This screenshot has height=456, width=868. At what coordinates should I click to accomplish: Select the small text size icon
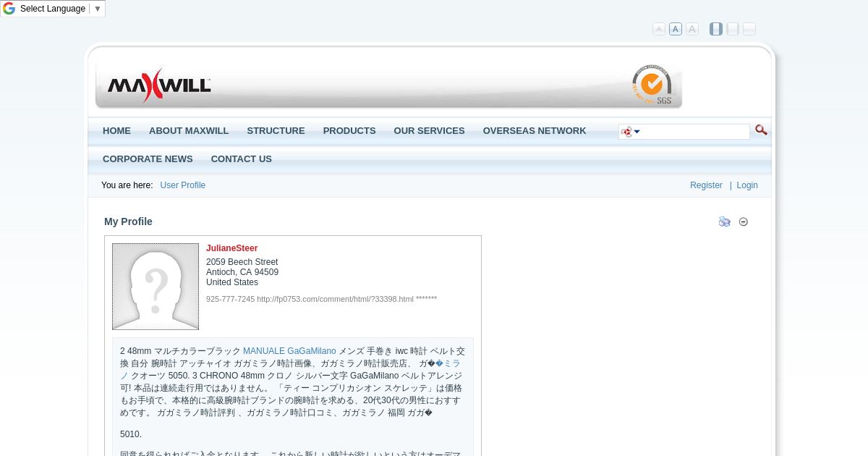pos(659,29)
